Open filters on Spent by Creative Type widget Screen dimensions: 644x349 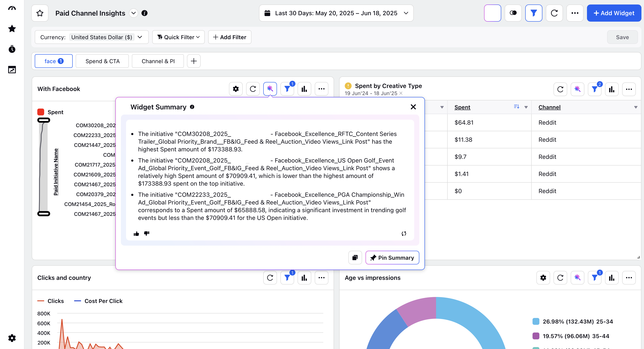pyautogui.click(x=594, y=89)
